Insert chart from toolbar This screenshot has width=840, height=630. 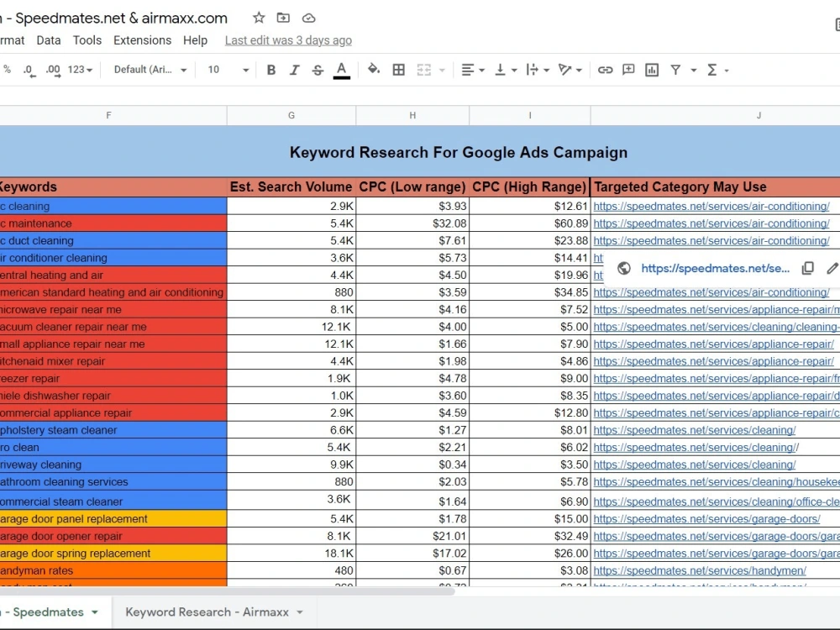[x=652, y=70]
